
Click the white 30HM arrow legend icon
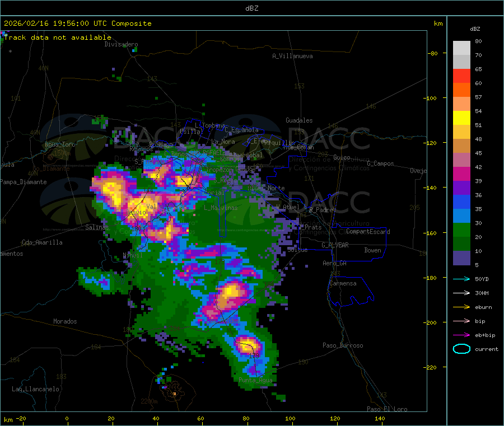461,293
